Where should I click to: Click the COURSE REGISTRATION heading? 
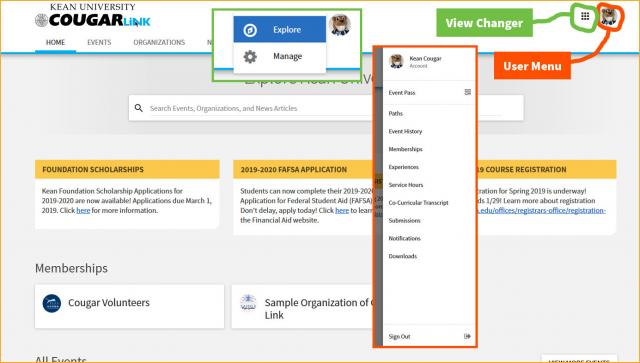(x=521, y=169)
